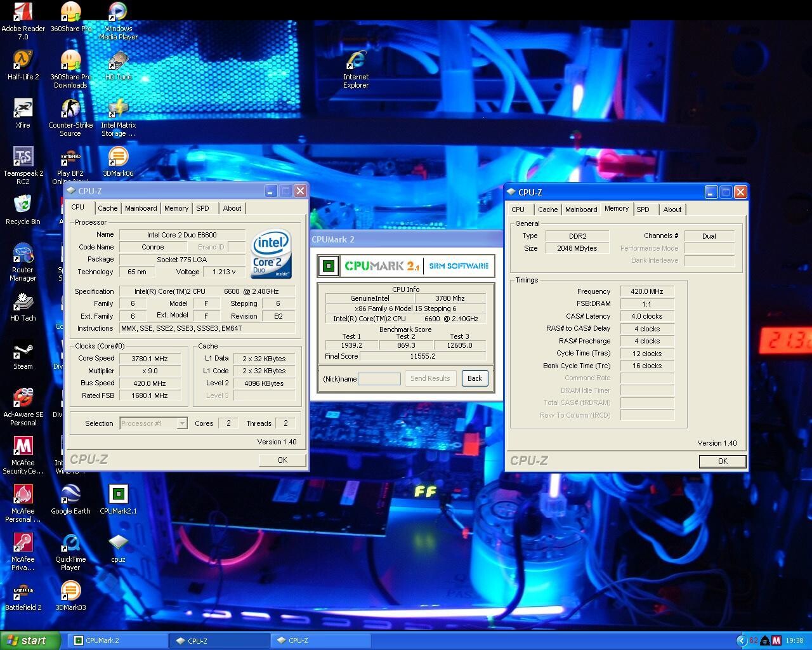Viewport: 812px width, 650px height.
Task: Click the memory Type value "DDR2"
Action: 577,236
